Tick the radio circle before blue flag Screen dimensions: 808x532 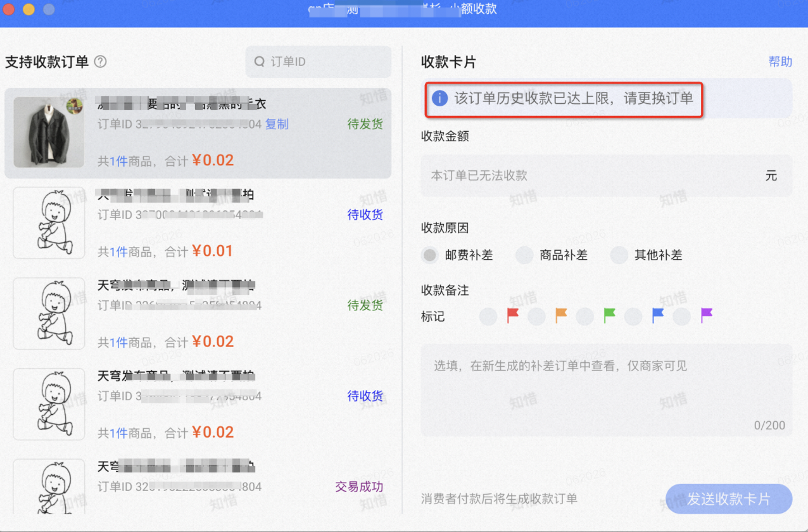click(x=633, y=316)
